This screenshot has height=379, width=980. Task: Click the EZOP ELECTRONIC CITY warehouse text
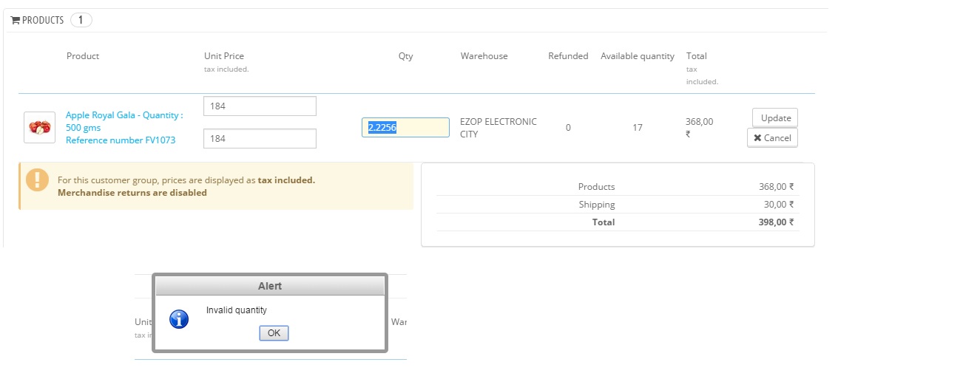[498, 128]
